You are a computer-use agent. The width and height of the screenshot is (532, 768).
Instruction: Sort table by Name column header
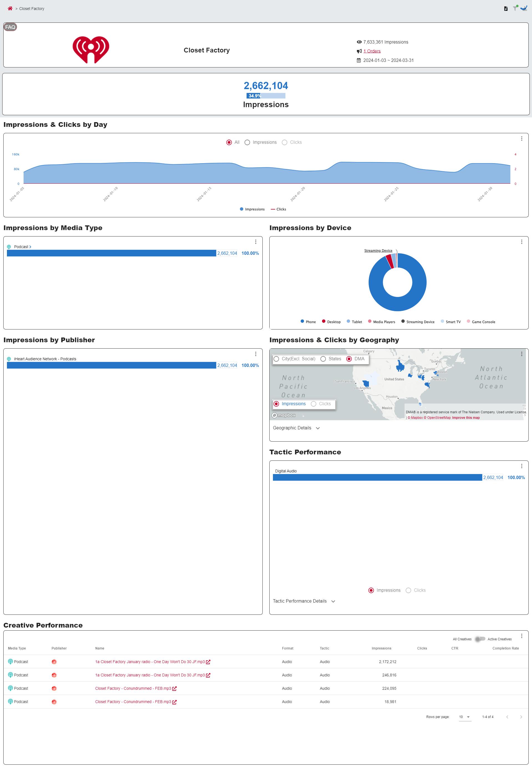click(100, 648)
